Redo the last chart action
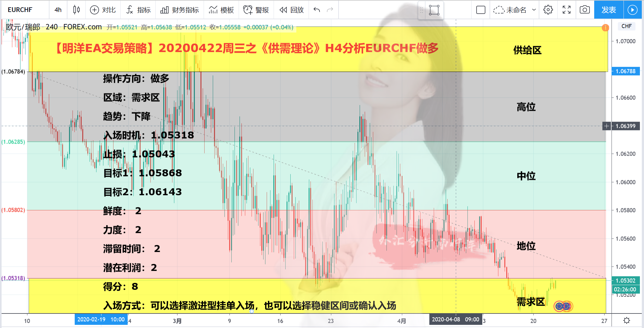 tap(330, 10)
